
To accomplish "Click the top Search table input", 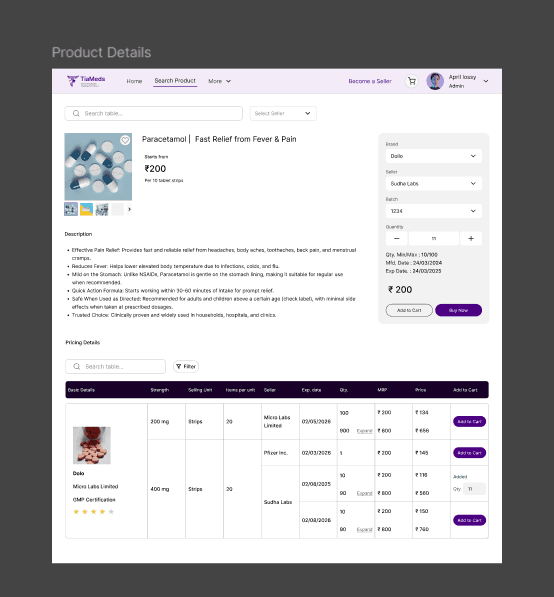I will [x=153, y=113].
